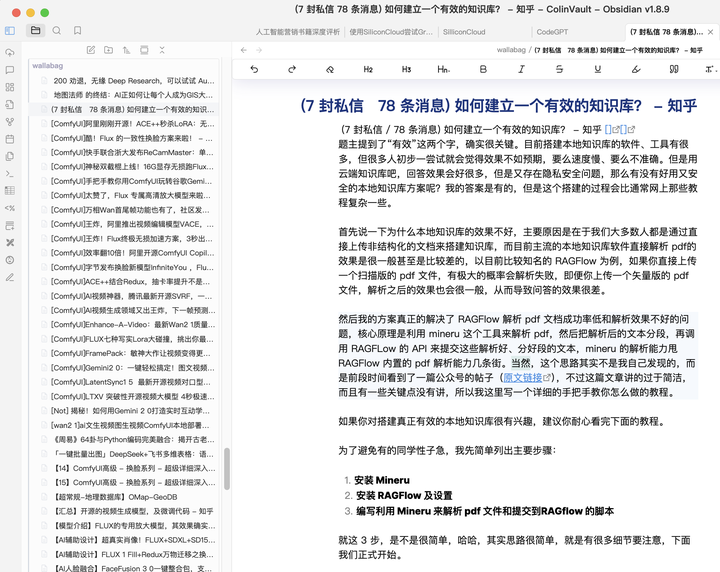The width and height of the screenshot is (720, 572).
Task: Create a new note in explorer
Action: (91, 50)
